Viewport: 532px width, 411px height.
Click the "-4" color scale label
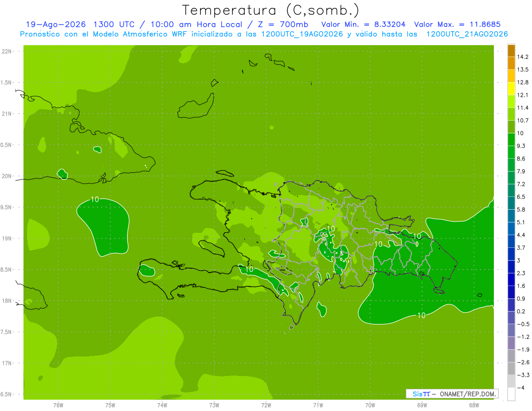pos(520,388)
